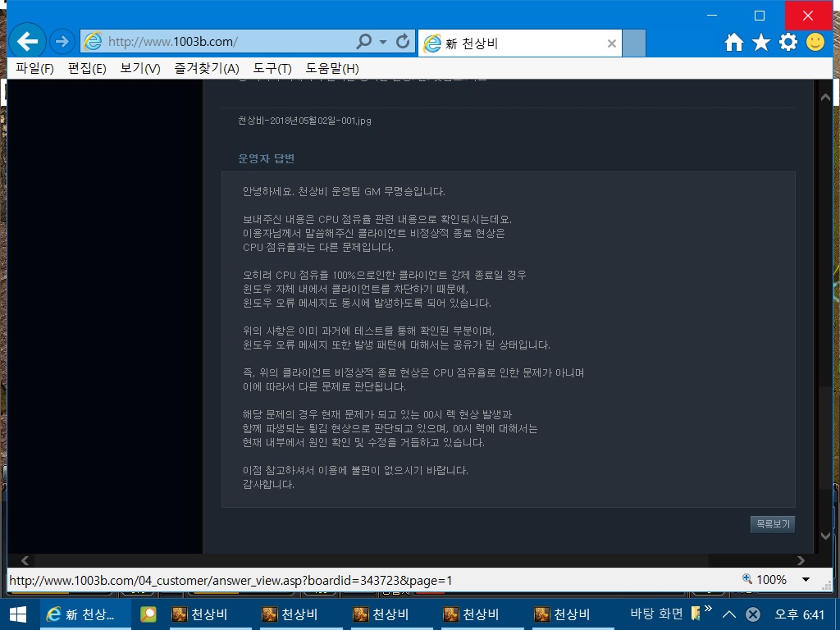Click the line starting "해당 문제의 경우"
Viewport: 840px width, 630px height.
377,414
